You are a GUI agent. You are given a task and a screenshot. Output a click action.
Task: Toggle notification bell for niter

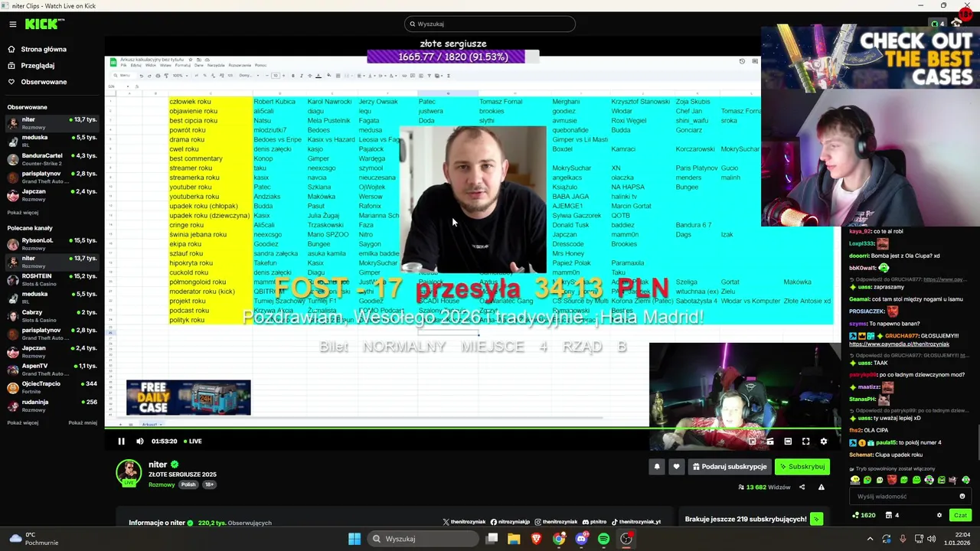[x=657, y=466]
